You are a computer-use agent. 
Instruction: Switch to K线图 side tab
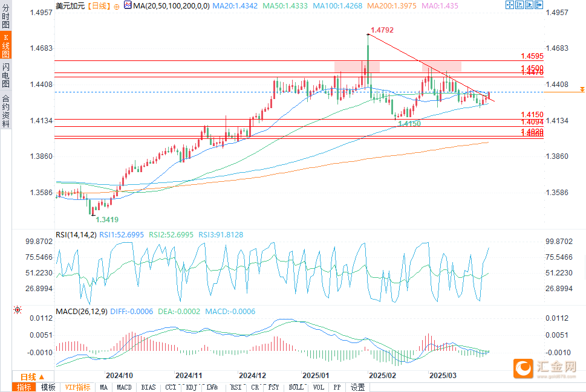click(5, 45)
